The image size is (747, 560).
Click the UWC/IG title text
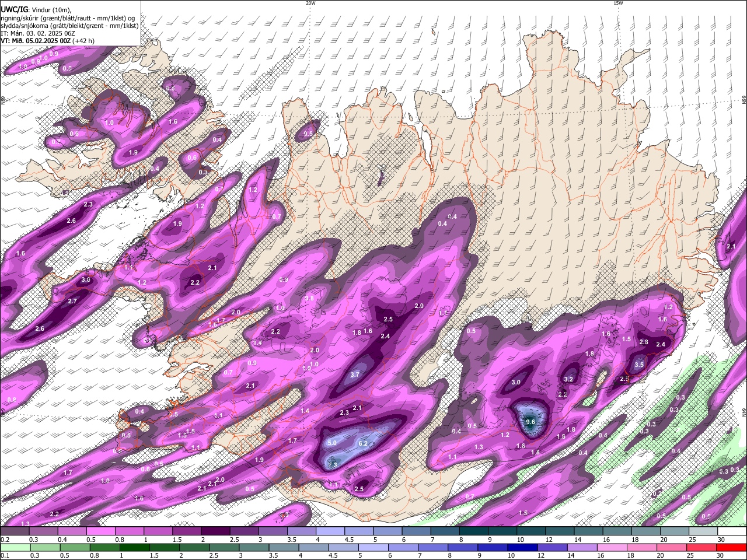pos(14,9)
